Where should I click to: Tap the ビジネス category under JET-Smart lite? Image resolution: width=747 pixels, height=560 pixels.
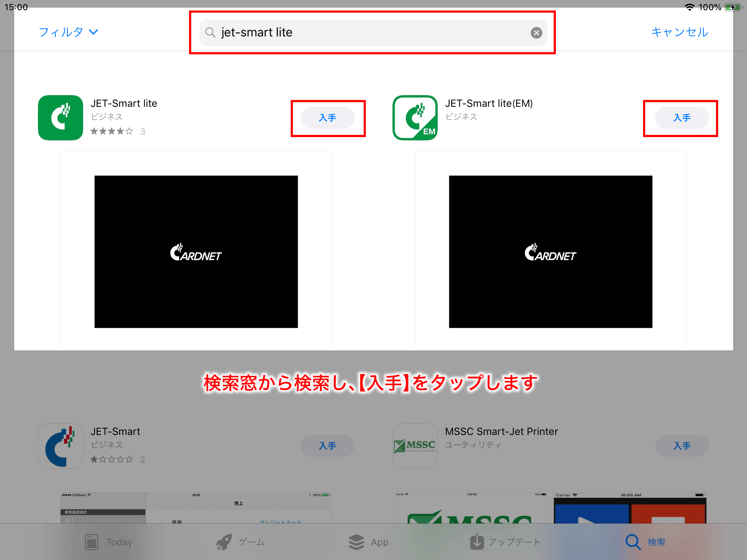coord(107,117)
